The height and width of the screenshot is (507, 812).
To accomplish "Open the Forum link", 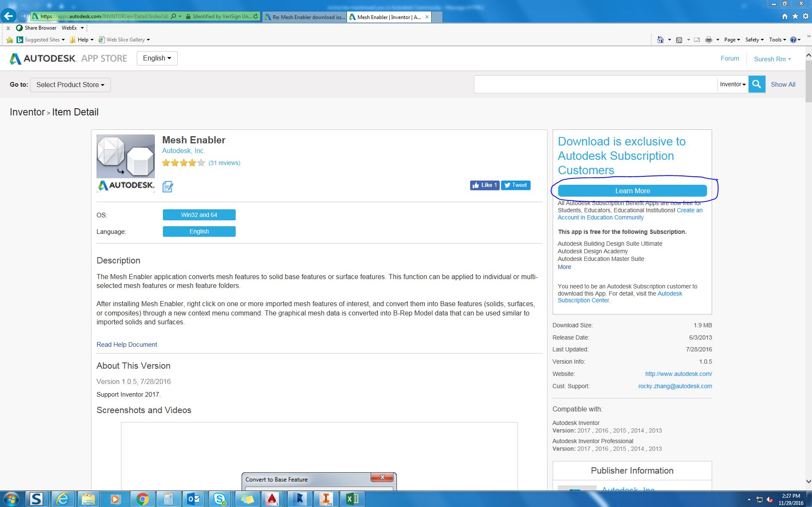I will click(x=729, y=58).
